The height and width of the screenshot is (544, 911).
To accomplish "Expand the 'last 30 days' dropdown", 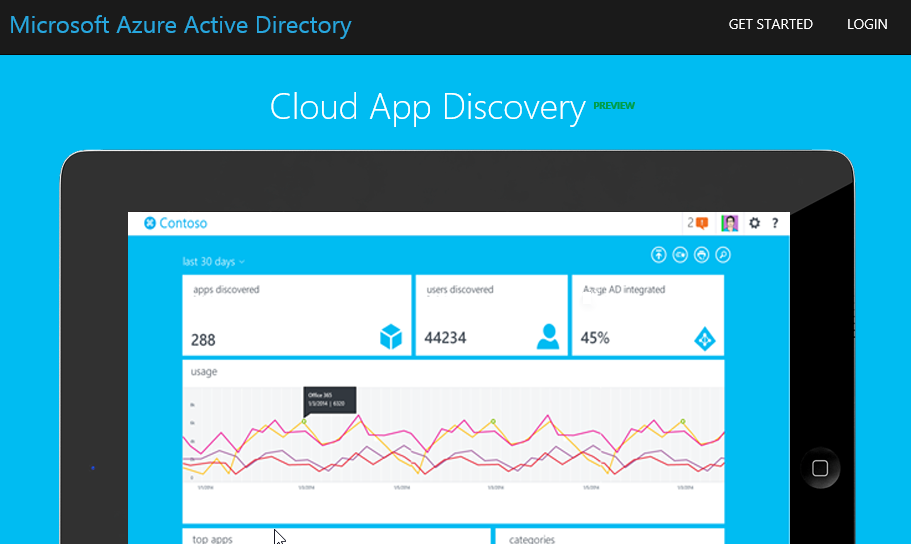I will 213,262.
